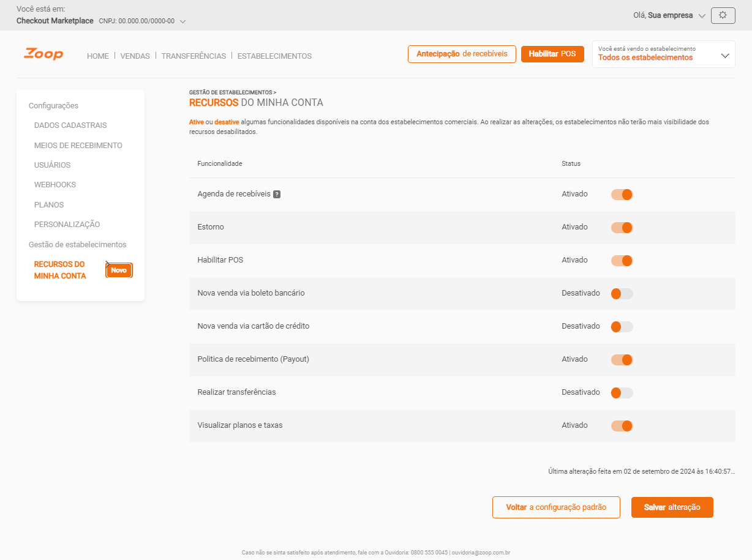Screen dimensions: 752x560
Task: Click the Zoop logo
Action: (x=42, y=54)
